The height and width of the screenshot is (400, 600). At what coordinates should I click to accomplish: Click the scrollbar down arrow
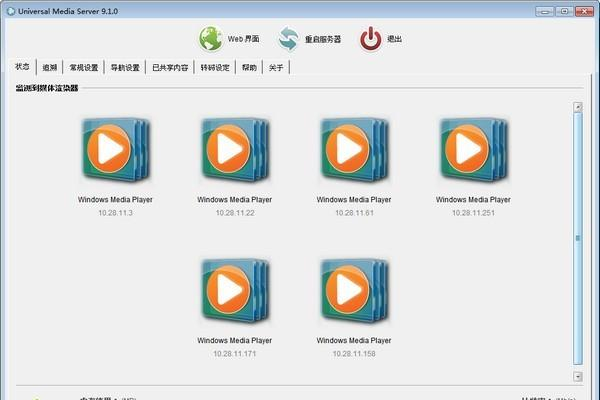(578, 377)
